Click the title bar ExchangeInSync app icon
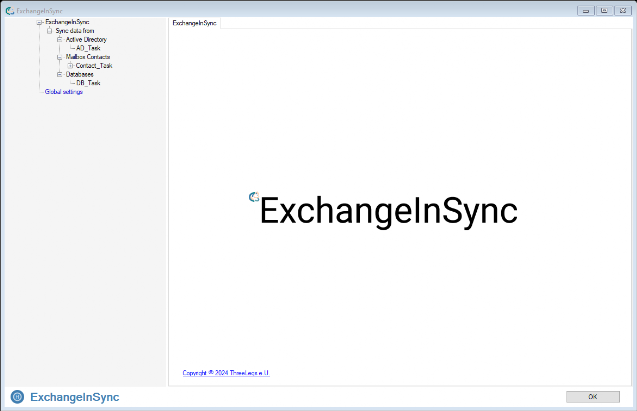The image size is (637, 411). 10,11
